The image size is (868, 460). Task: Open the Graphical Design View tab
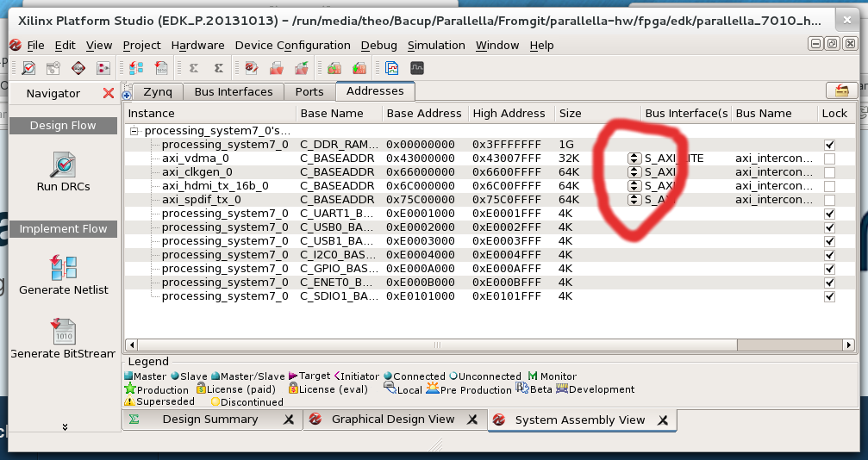click(393, 420)
